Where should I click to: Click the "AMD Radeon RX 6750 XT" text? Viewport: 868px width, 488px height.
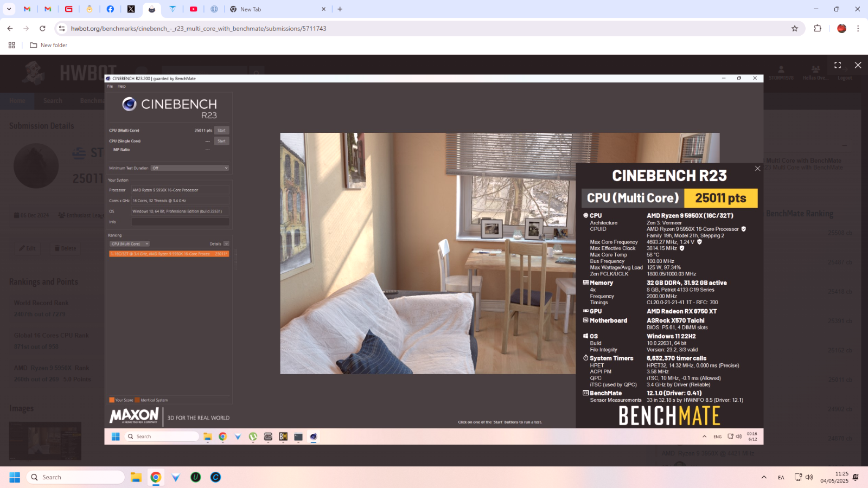(681, 311)
